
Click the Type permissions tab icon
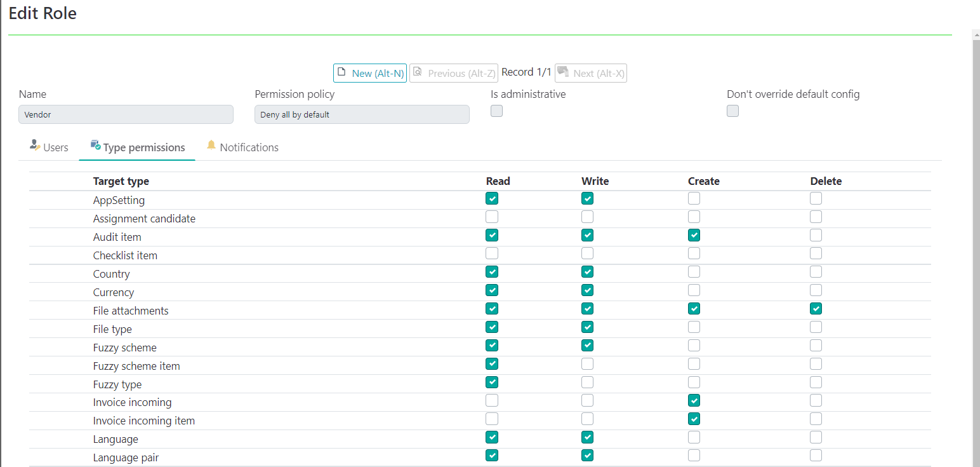(96, 146)
